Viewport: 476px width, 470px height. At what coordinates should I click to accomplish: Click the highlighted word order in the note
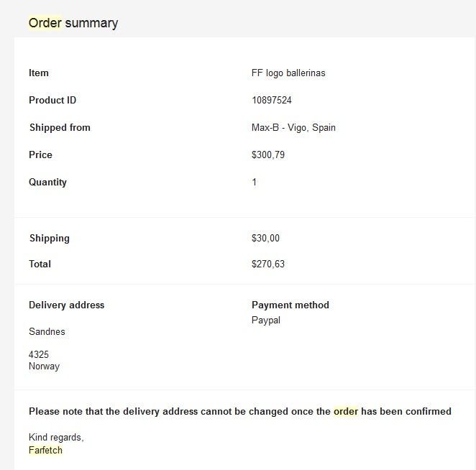(346, 412)
